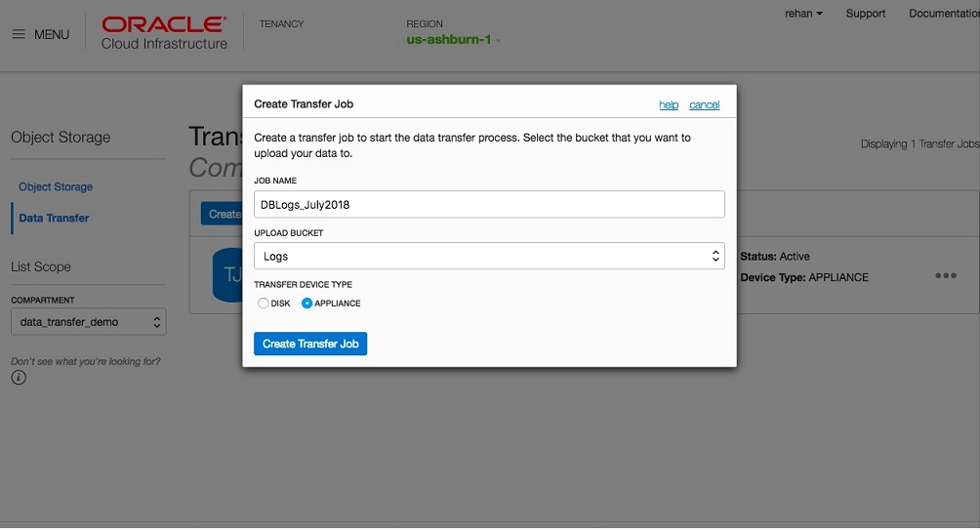
Task: Open the Support link
Action: 866,14
